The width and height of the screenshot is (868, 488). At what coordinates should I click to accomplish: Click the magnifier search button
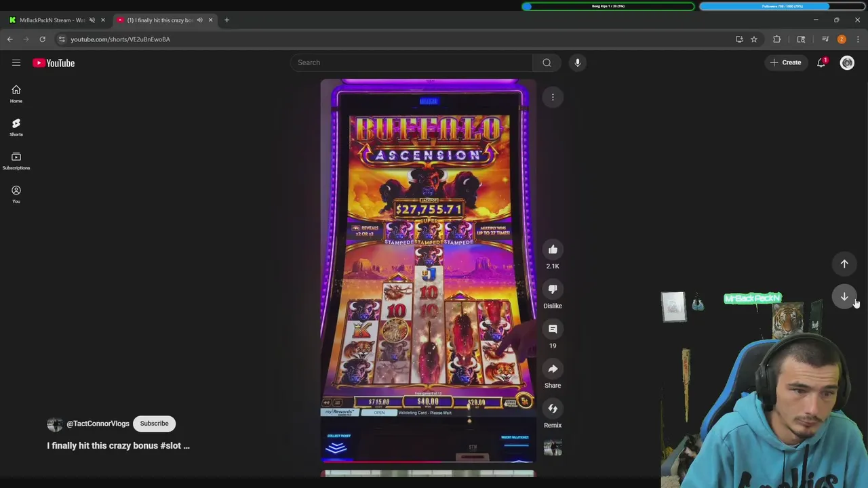coord(547,62)
